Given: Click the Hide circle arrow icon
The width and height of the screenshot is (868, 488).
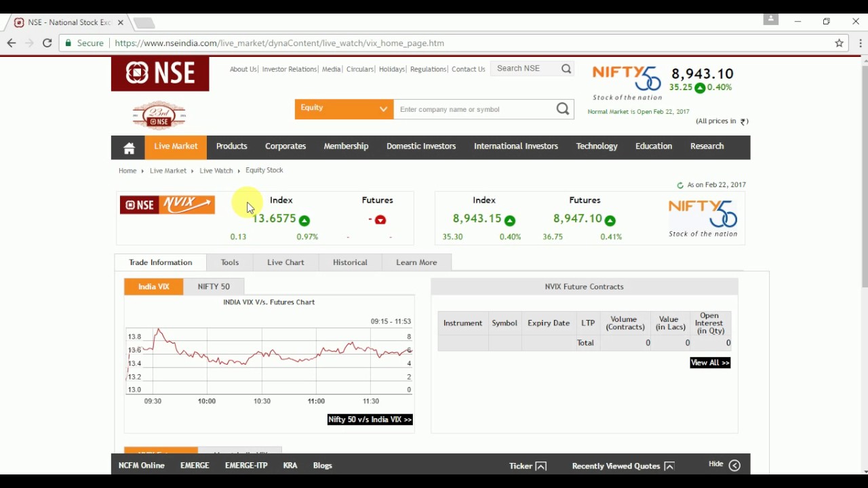Looking at the screenshot, I should (734, 465).
